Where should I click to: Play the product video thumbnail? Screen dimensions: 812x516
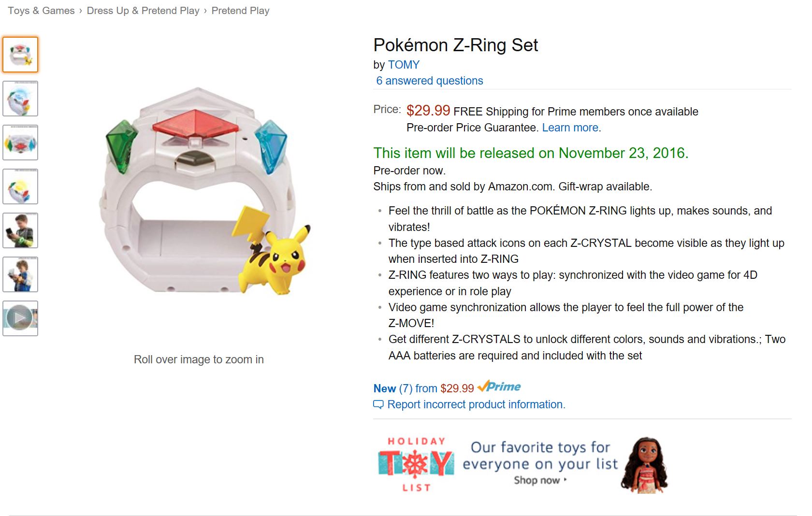(x=20, y=318)
